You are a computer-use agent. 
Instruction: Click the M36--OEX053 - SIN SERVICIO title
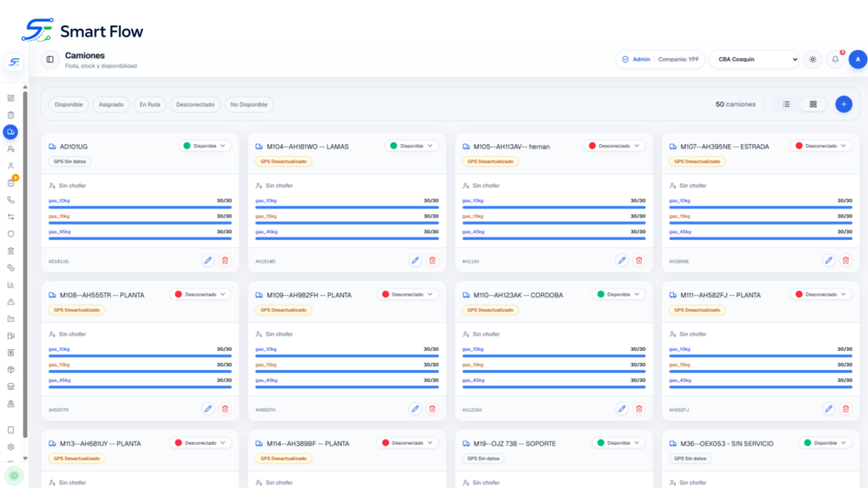(x=726, y=444)
